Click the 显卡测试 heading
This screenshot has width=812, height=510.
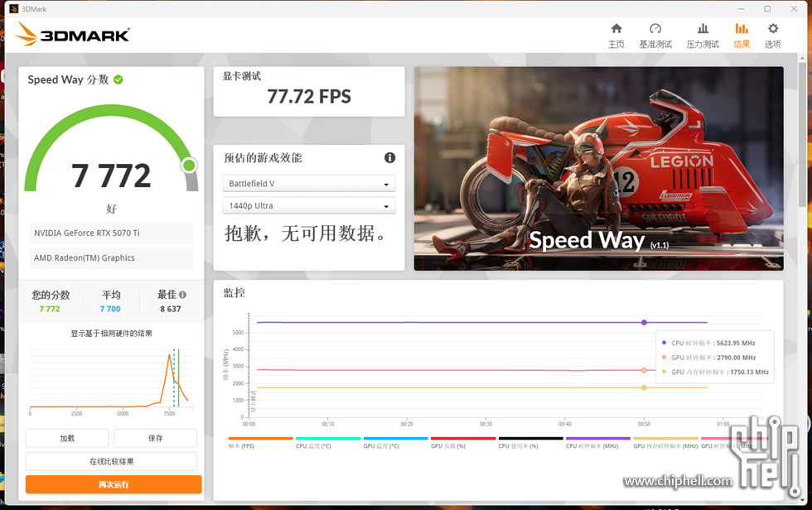coord(241,76)
